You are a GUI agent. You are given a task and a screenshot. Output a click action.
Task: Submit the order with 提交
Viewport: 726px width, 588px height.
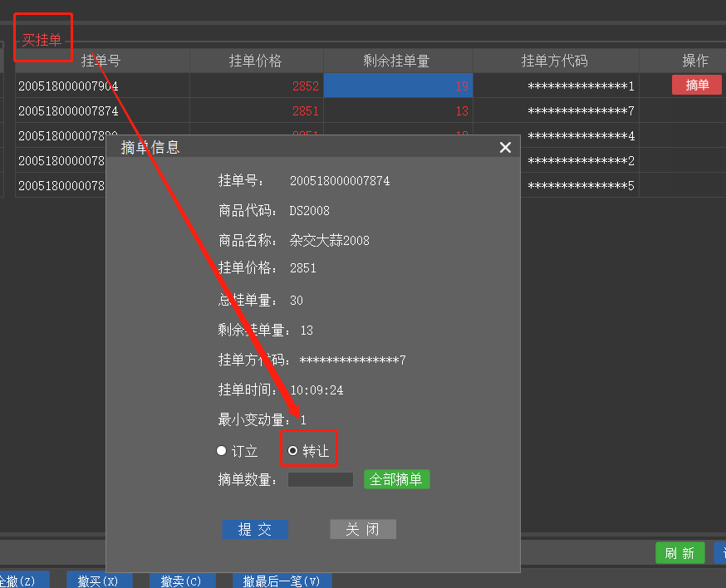[255, 530]
